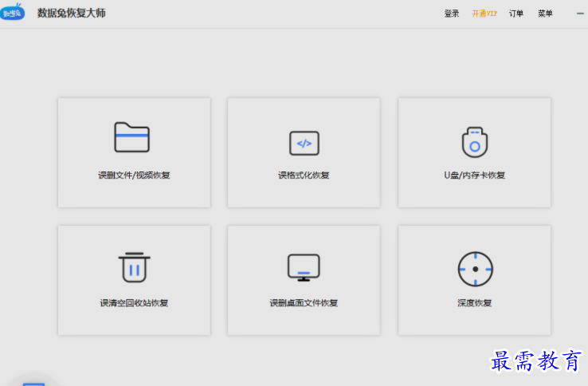Click the 数据兔 app logo

tap(13, 12)
